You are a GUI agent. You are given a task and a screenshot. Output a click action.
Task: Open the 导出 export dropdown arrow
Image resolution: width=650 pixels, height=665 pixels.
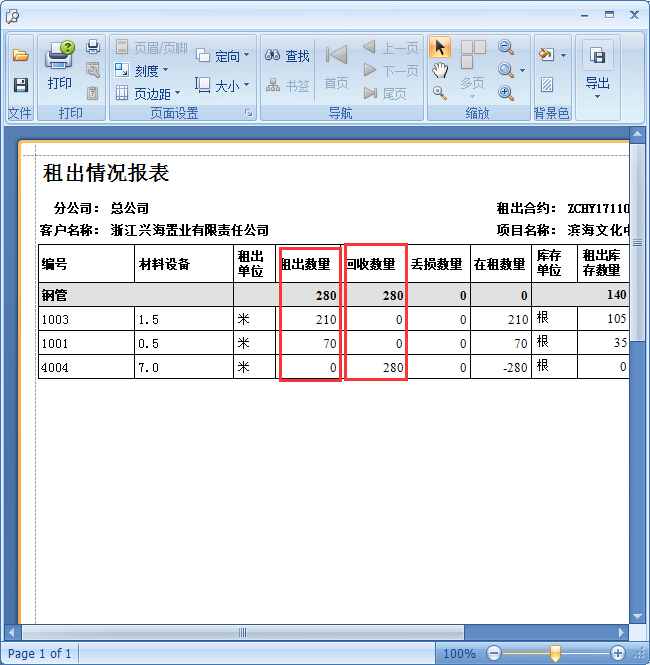[x=597, y=97]
